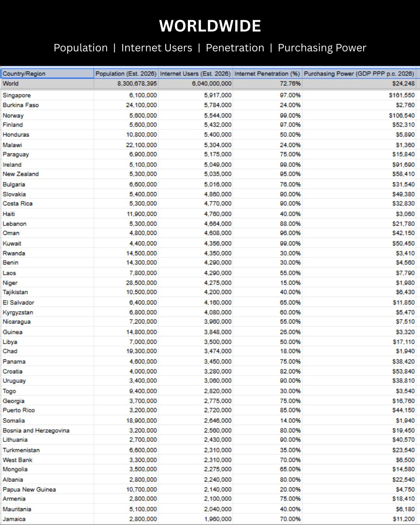Image resolution: width=420 pixels, height=525 pixels.
Task: Select Jamaica's purchasing power value $11,200
Action: click(404, 519)
